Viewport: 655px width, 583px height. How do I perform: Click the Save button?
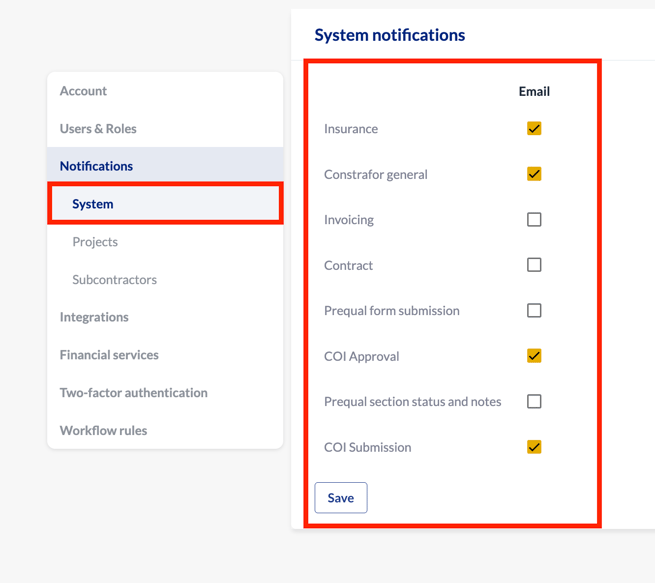340,498
